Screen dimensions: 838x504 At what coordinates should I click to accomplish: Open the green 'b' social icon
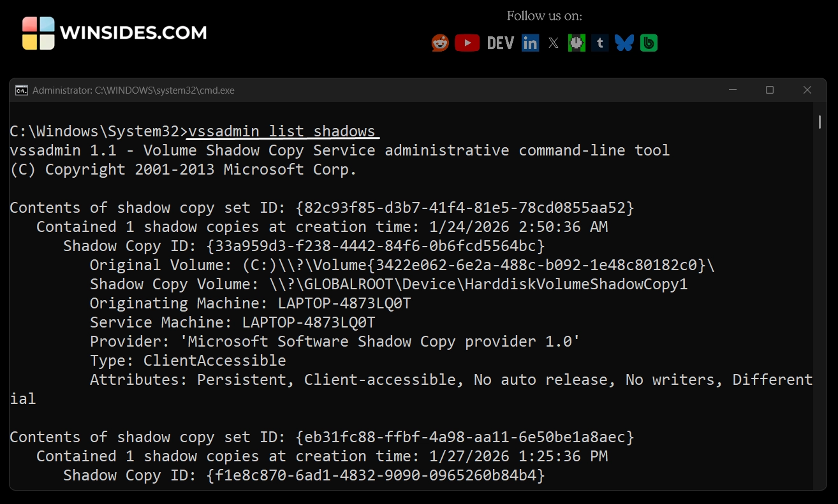click(x=649, y=43)
